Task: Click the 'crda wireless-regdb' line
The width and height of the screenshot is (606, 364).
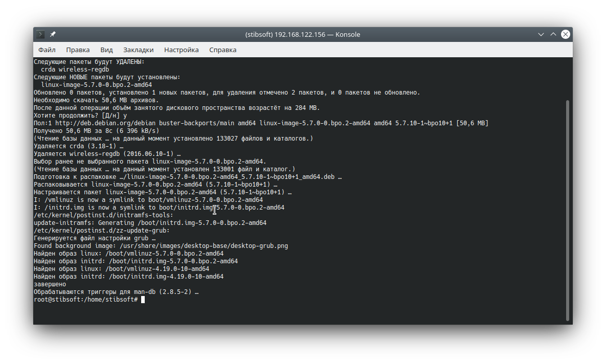Action: tap(75, 70)
